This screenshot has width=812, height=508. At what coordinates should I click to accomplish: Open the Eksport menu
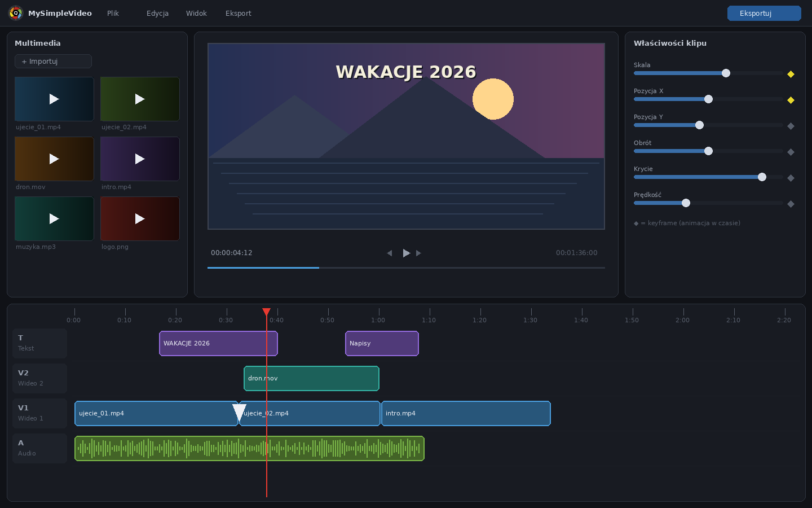pos(238,13)
